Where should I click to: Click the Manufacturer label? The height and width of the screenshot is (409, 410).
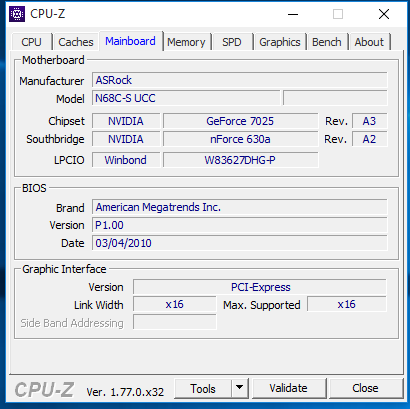pos(52,81)
